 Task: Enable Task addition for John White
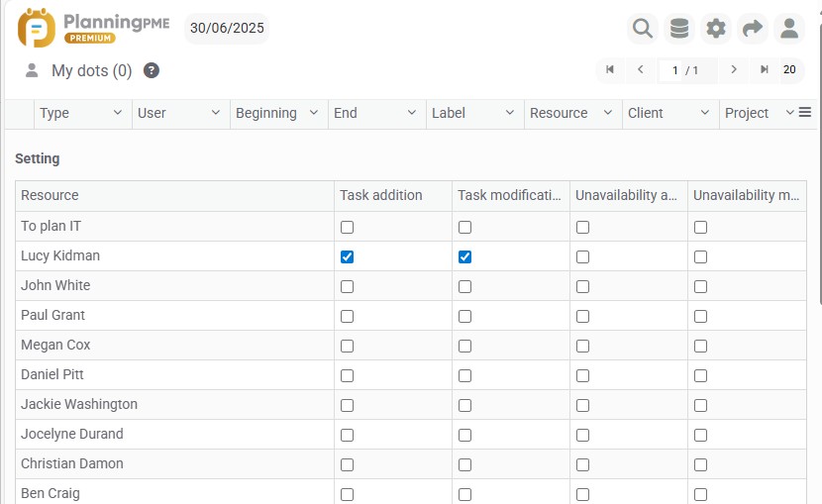(347, 286)
